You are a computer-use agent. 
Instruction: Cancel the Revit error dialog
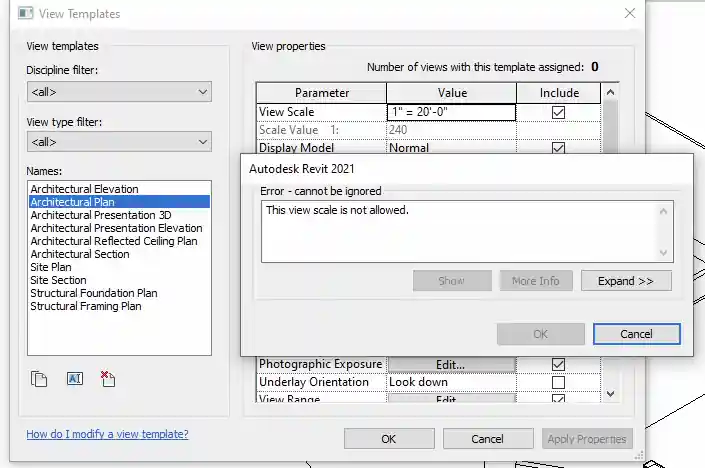(636, 334)
